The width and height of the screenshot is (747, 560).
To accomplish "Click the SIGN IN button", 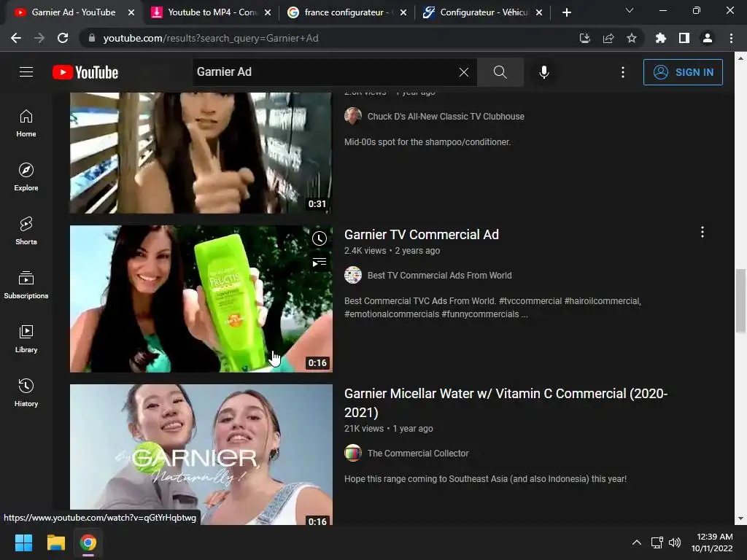I will point(683,72).
